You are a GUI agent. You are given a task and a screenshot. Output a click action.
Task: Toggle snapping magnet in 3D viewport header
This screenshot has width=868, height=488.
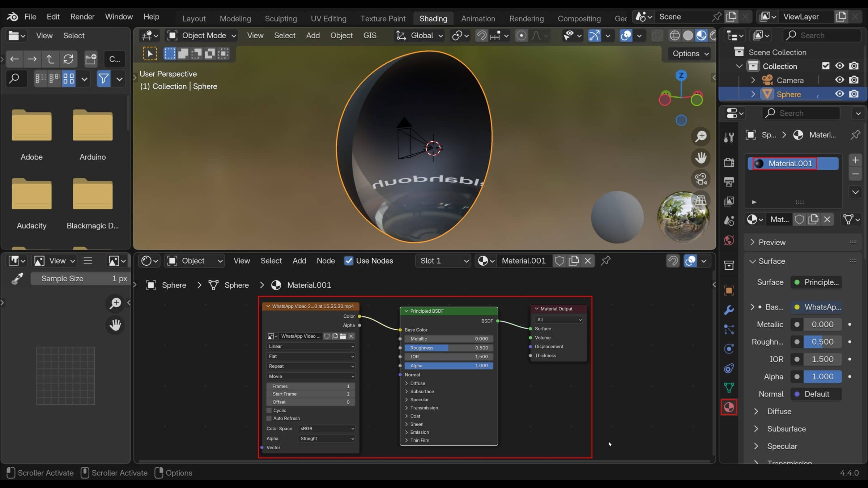(x=481, y=35)
